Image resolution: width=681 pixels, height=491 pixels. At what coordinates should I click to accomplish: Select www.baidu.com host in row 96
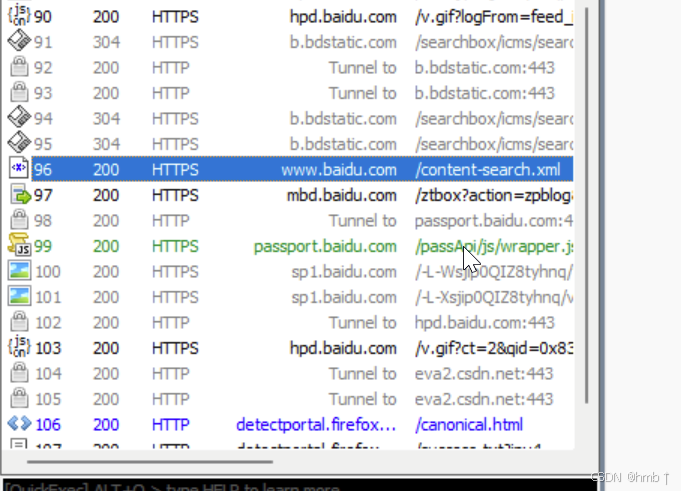(339, 170)
